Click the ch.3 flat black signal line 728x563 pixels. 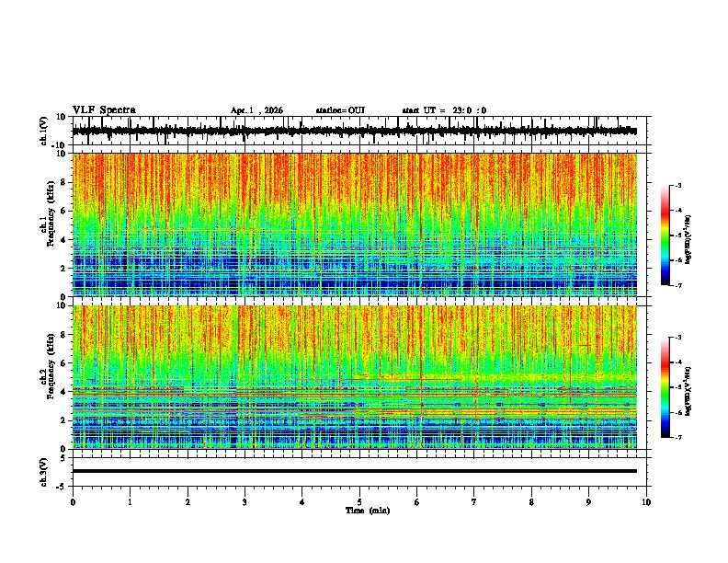(x=355, y=471)
